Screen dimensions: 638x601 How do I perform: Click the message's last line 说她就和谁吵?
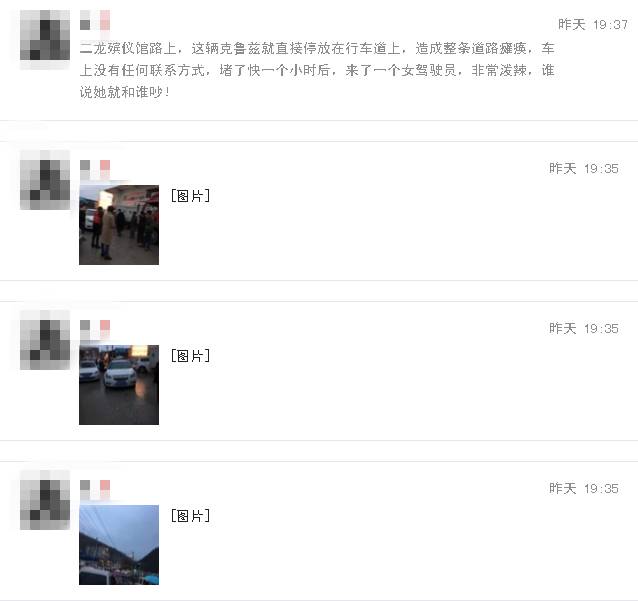125,92
